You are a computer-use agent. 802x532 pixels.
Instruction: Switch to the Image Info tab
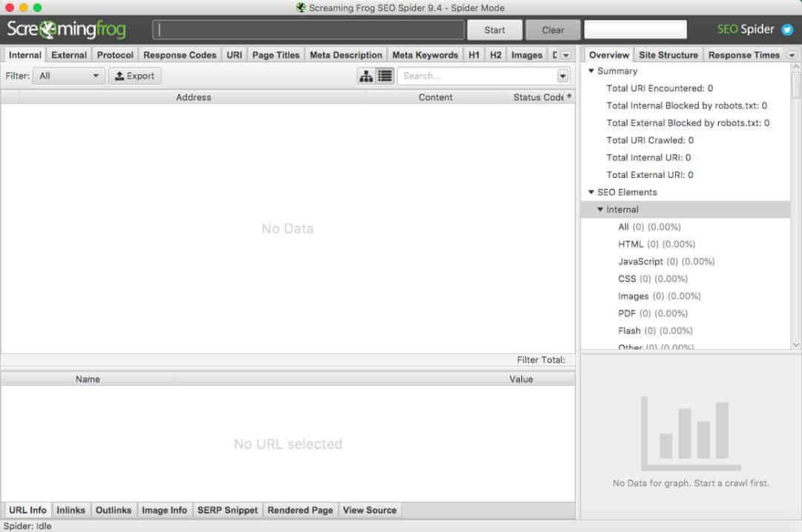164,510
